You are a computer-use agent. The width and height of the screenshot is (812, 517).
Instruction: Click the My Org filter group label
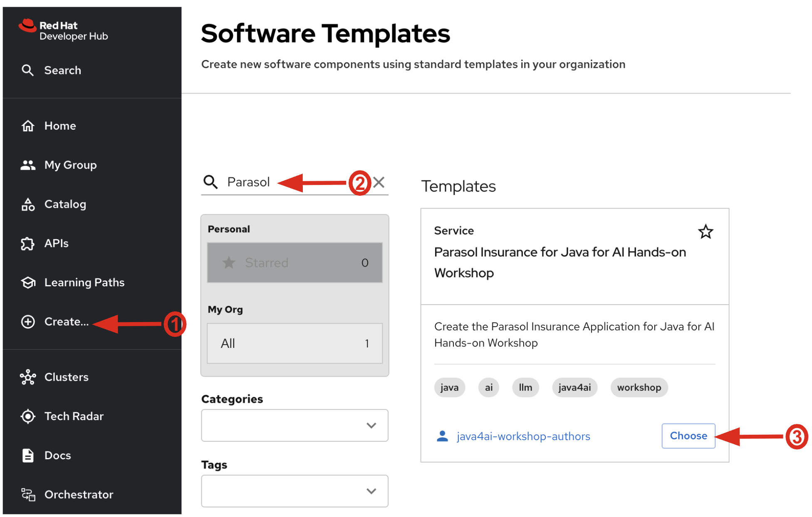pos(225,310)
